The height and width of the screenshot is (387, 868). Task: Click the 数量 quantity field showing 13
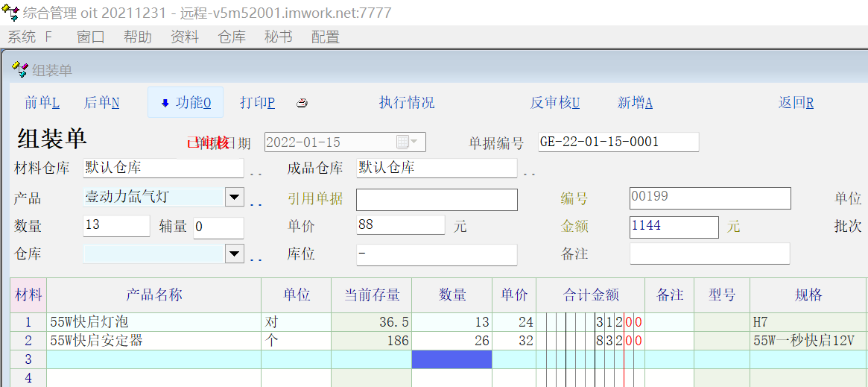[x=116, y=226]
